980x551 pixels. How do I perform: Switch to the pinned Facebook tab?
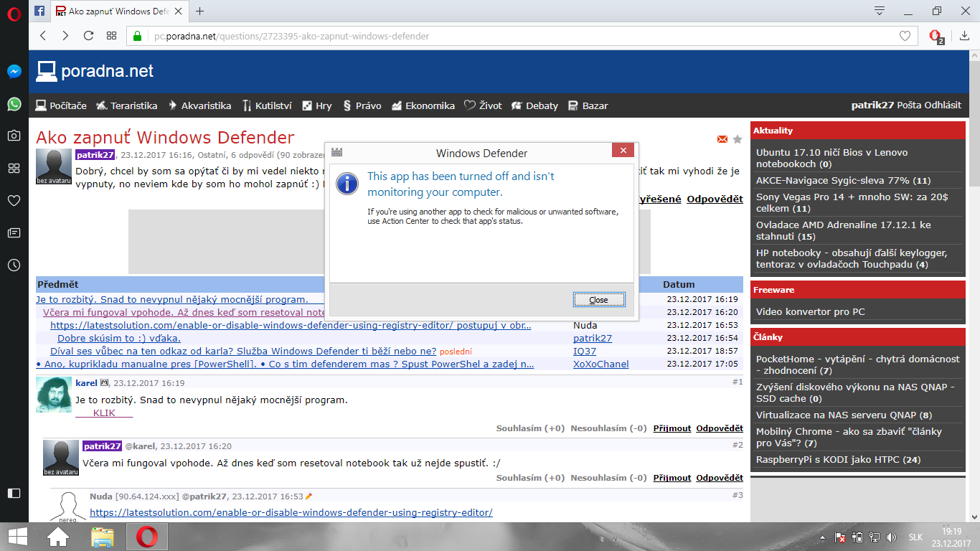(40, 11)
